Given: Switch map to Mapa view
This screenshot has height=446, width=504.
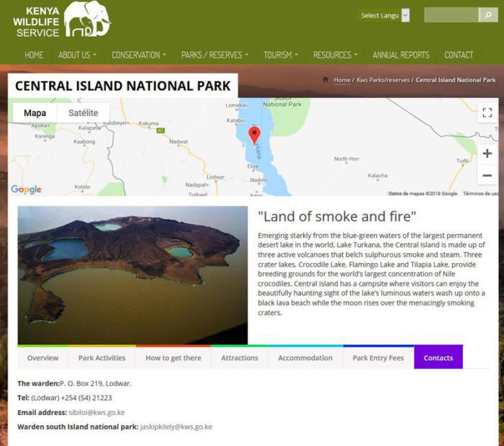Looking at the screenshot, I should point(35,113).
